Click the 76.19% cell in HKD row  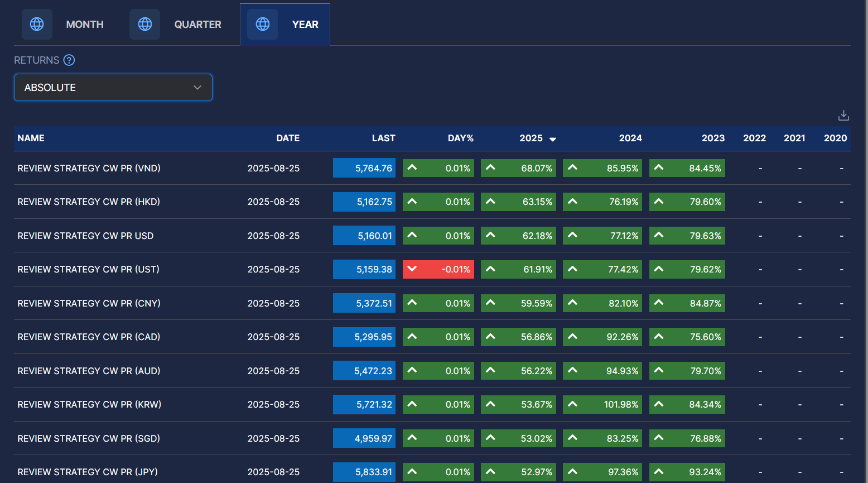click(x=602, y=202)
